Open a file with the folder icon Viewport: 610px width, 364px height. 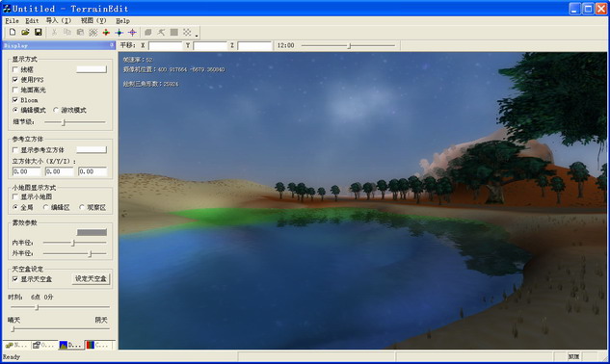25,33
